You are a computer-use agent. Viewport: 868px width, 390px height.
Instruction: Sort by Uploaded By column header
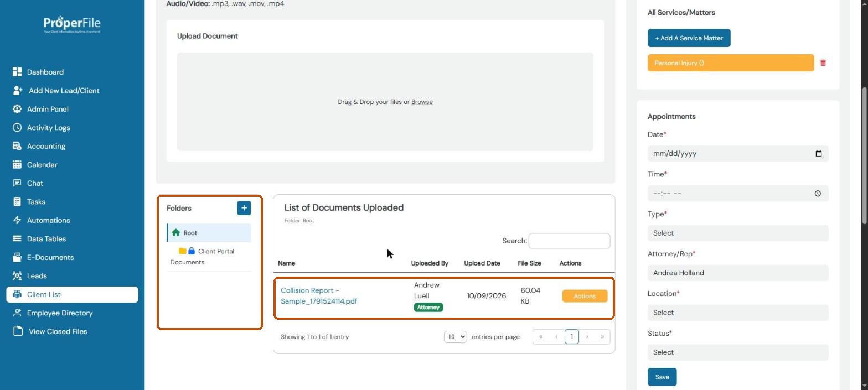[430, 263]
